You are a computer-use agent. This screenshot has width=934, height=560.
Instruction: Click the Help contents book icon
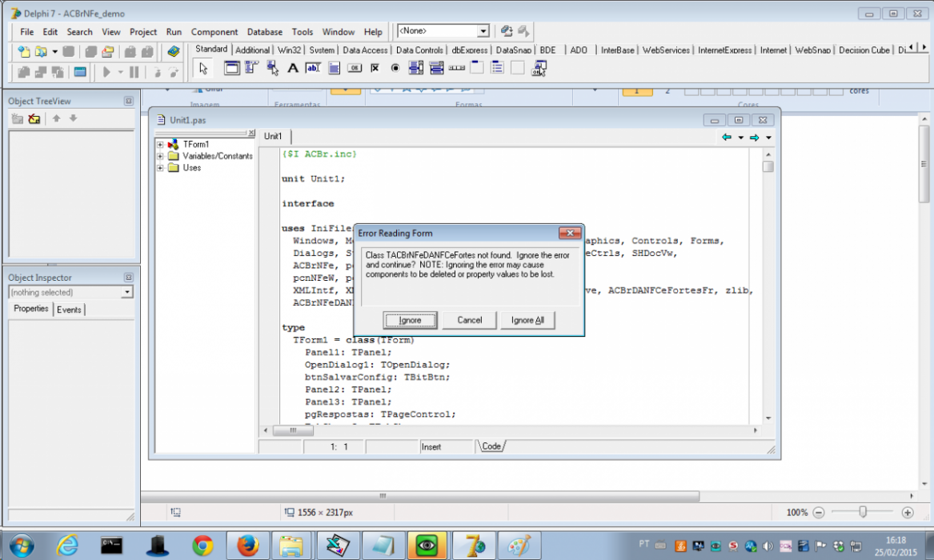point(174,52)
